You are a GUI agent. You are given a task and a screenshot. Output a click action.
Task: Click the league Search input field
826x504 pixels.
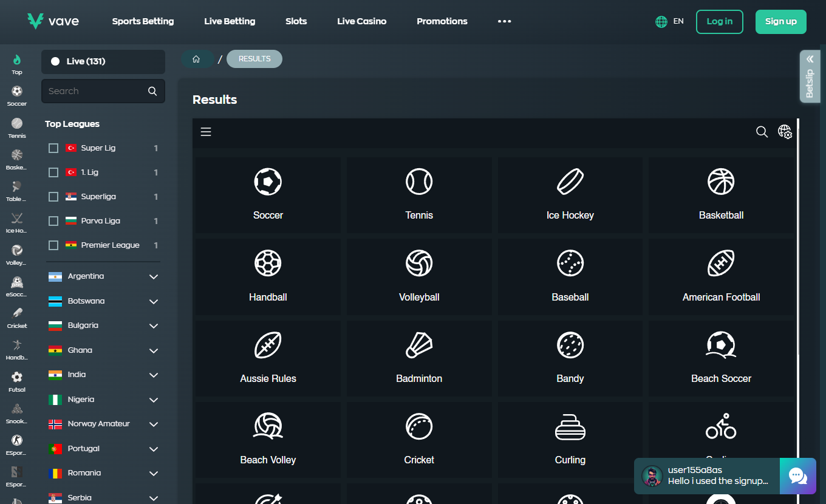coord(103,91)
